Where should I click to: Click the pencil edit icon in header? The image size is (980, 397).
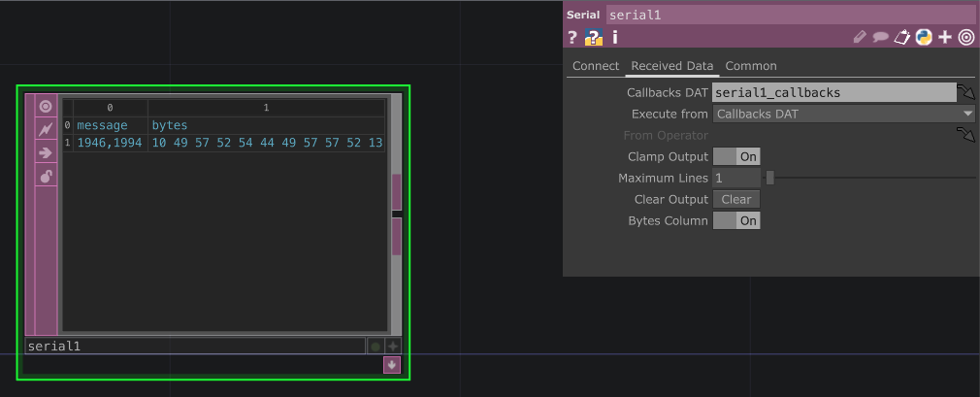[x=860, y=38]
